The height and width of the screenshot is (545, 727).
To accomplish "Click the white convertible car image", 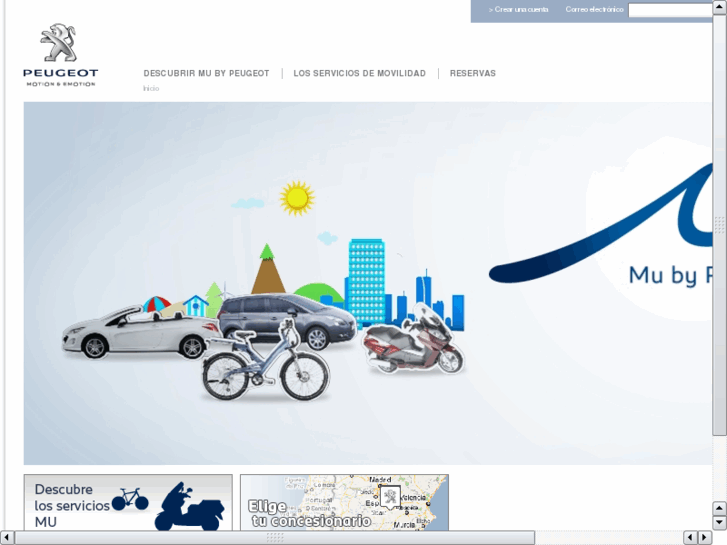I will tap(140, 332).
